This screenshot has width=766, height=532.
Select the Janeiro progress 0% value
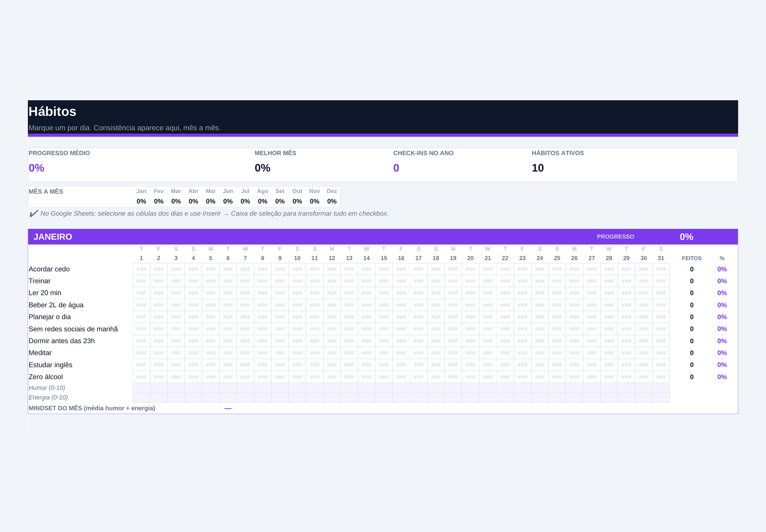click(686, 237)
